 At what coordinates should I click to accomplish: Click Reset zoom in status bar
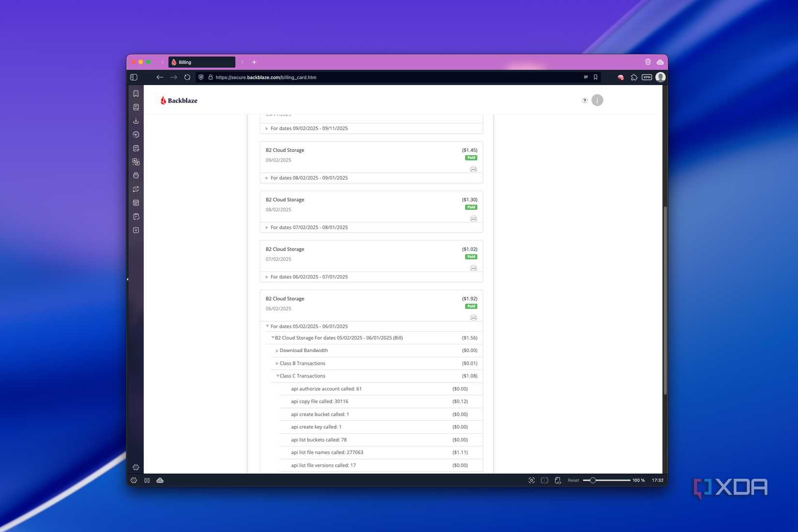(573, 480)
